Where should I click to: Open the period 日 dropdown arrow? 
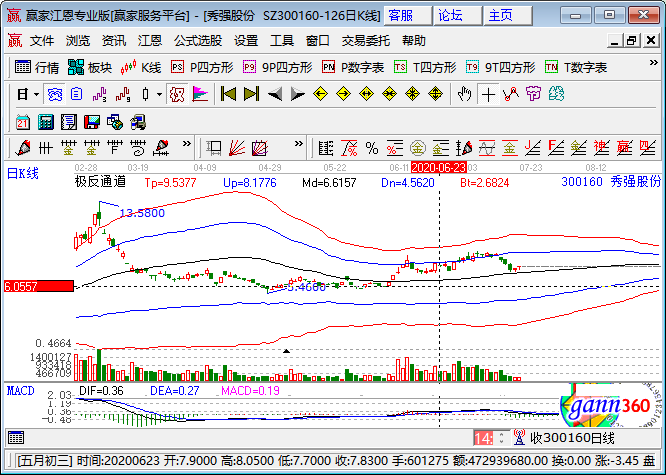37,94
